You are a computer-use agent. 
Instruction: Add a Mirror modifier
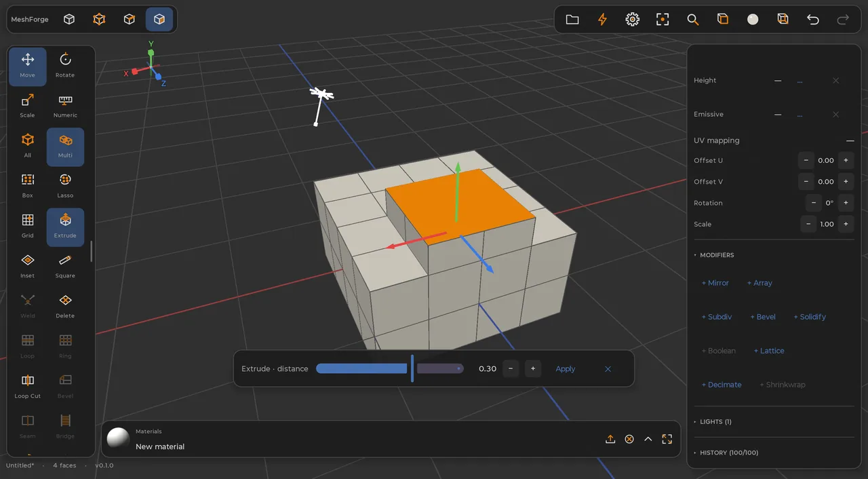coord(715,283)
